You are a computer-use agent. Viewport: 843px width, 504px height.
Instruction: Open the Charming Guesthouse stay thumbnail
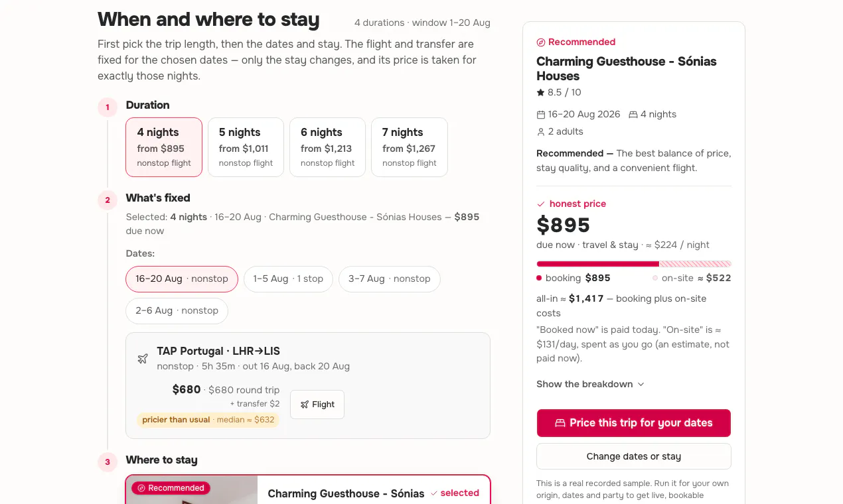(191, 490)
